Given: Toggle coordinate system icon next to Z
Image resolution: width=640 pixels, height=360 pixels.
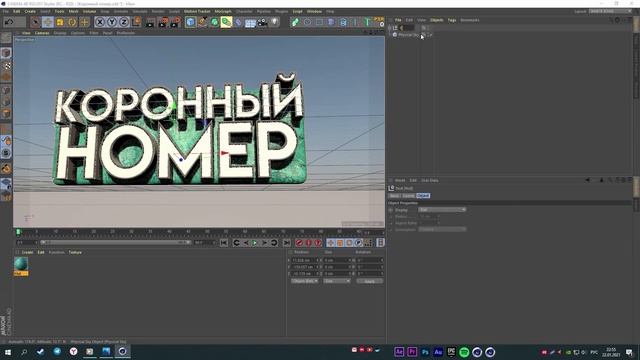Looking at the screenshot, I should click(136, 22).
